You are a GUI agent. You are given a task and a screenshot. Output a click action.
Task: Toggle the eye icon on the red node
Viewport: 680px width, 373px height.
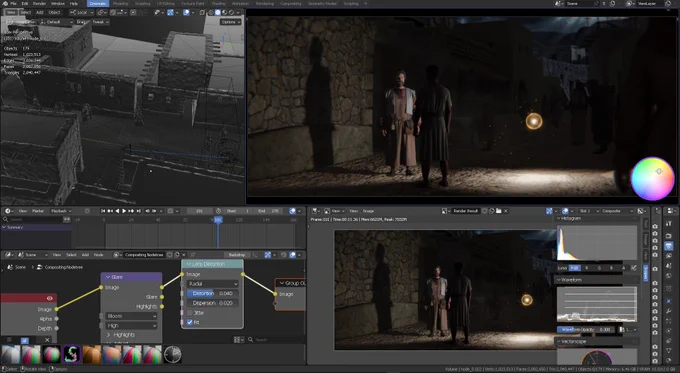click(49, 298)
